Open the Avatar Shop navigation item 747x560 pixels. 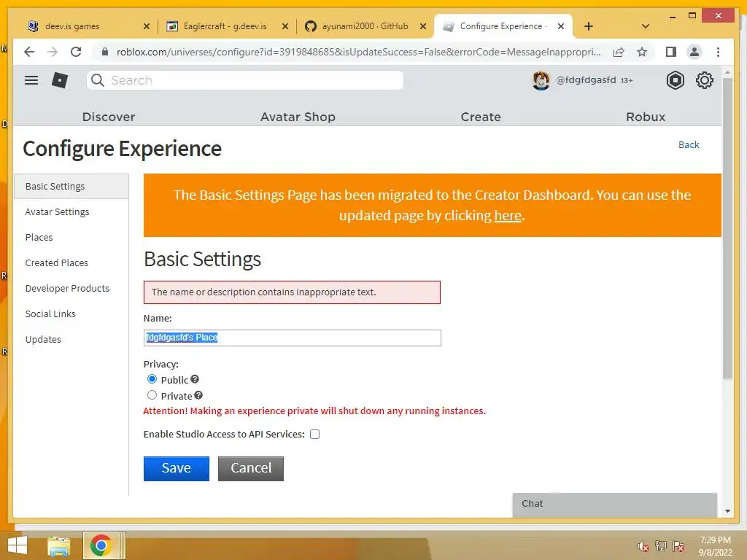click(298, 117)
